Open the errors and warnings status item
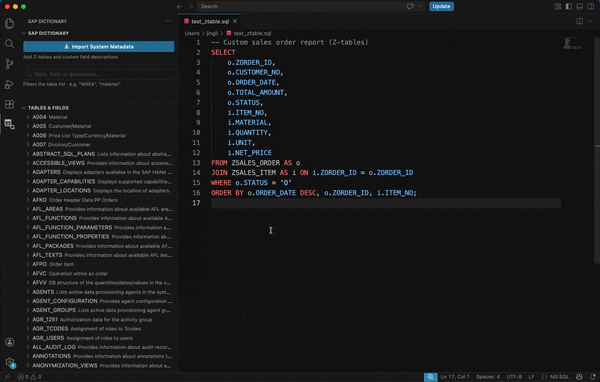The image size is (600, 382). (x=29, y=377)
